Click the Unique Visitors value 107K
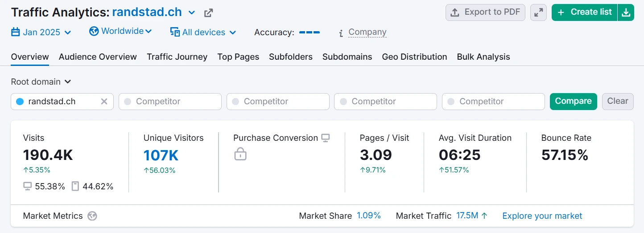 161,155
